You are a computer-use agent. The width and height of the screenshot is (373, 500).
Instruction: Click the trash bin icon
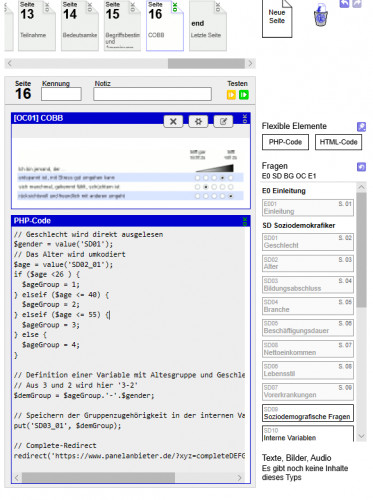320,15
